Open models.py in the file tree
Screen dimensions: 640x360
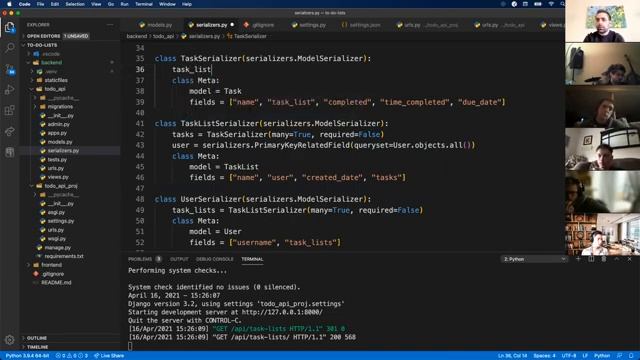tap(60, 142)
